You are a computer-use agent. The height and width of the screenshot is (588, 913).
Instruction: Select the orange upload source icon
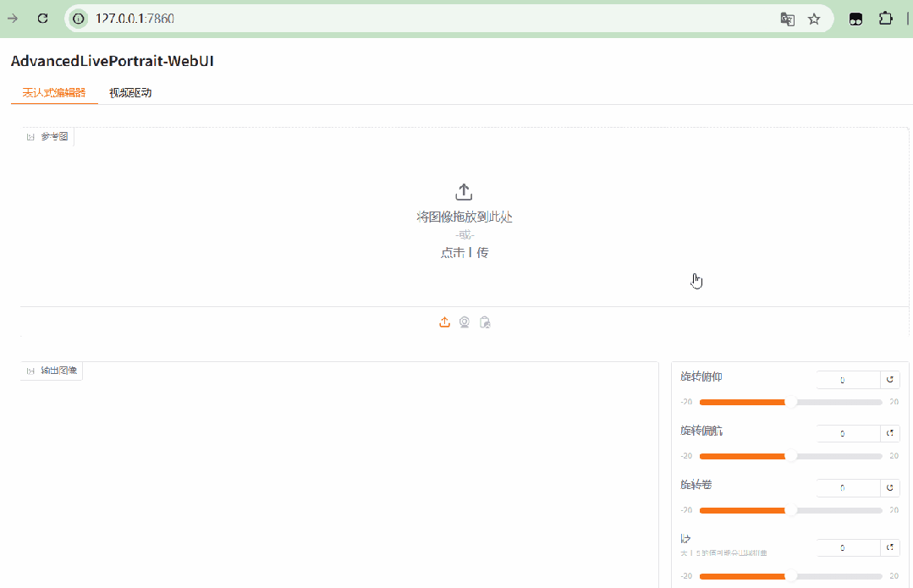pos(444,322)
